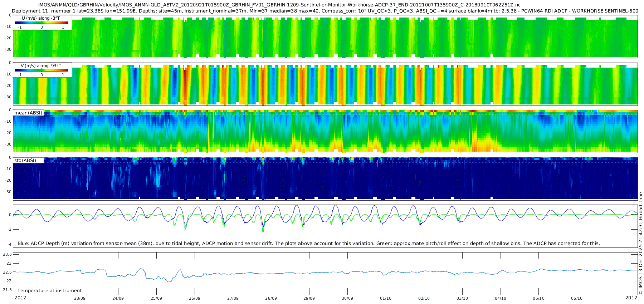Click the 2012 year label at bottom right
644x304 pixels.
631,298
